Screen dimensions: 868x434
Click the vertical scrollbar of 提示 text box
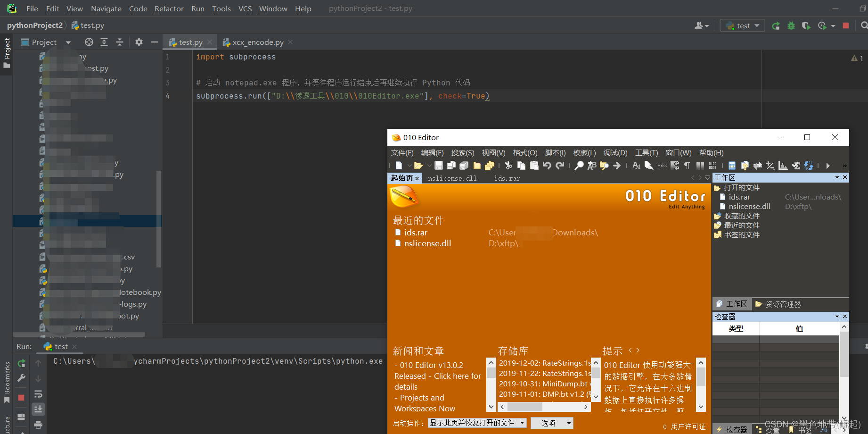click(701, 384)
